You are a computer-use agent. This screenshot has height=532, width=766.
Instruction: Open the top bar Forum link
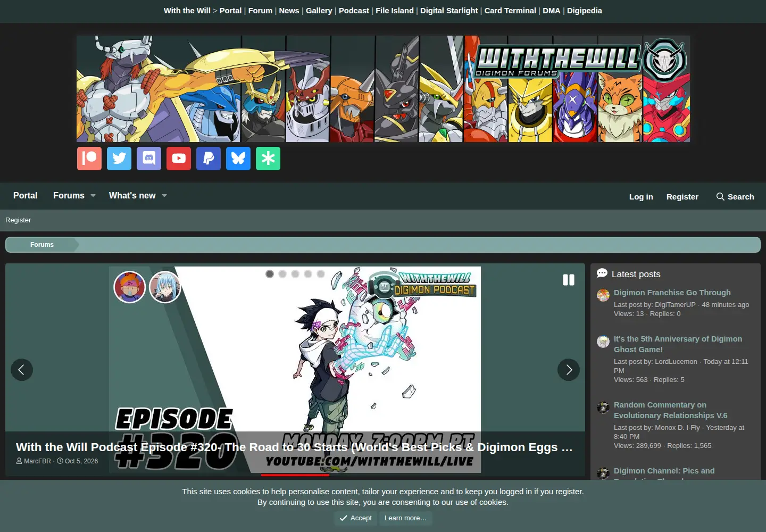[x=260, y=11]
